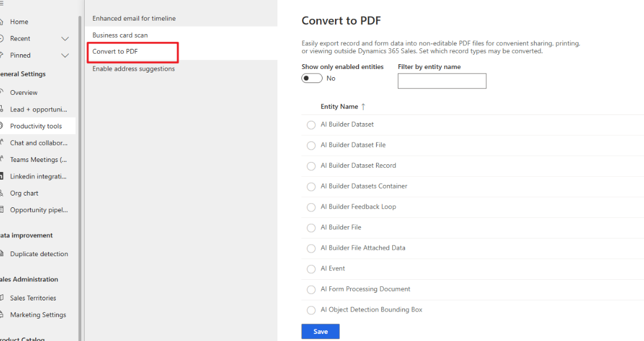Select Productivity tools in sidebar

click(x=36, y=126)
